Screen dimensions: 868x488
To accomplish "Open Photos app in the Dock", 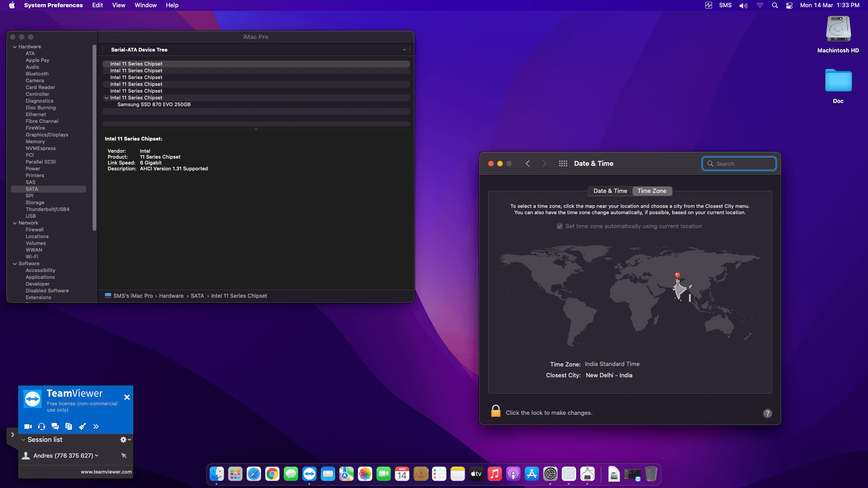I will (365, 474).
